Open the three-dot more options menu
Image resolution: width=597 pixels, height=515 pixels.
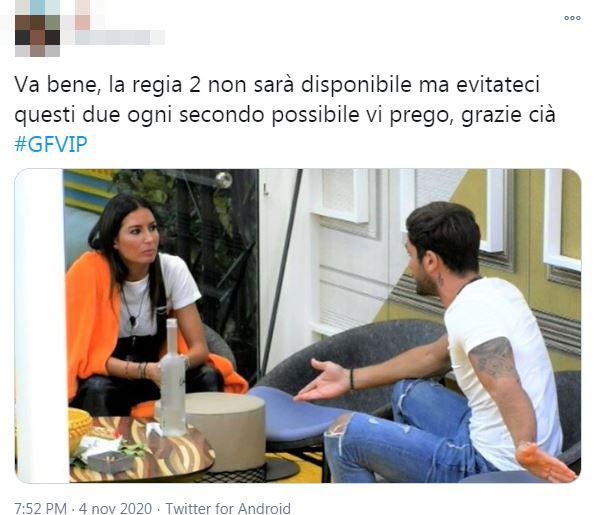pyautogui.click(x=572, y=18)
